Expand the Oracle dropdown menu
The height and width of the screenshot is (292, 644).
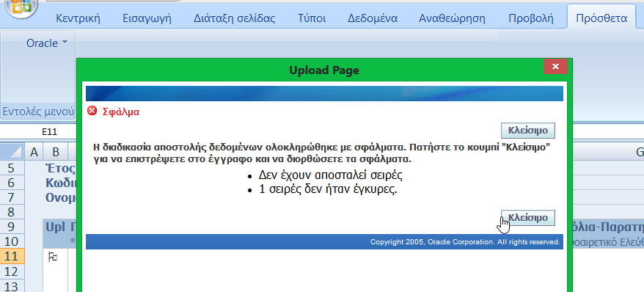(46, 43)
